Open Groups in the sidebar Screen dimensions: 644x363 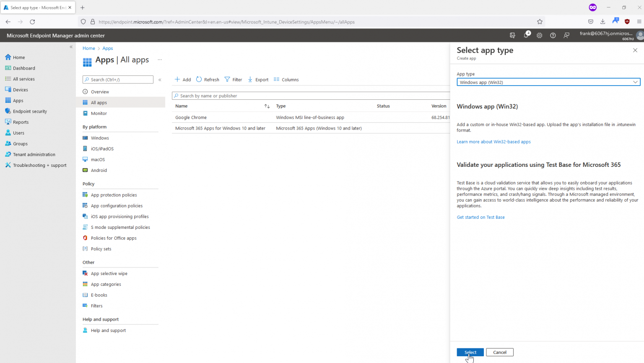click(x=20, y=143)
